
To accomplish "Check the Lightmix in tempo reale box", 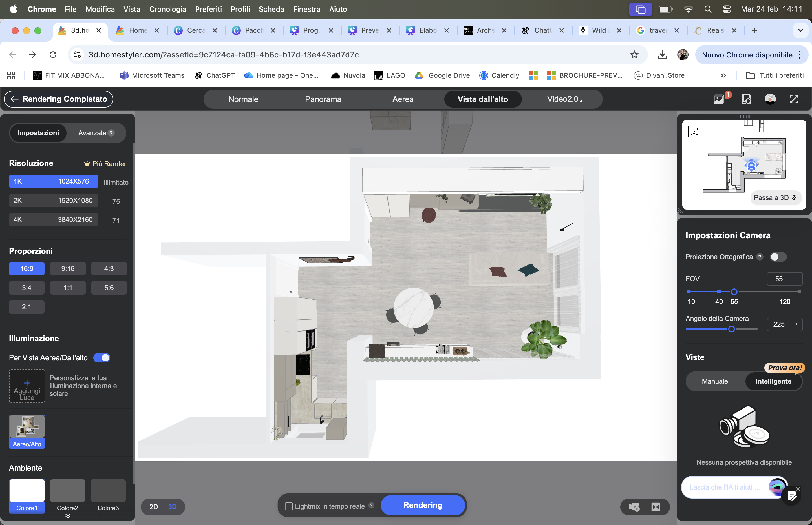I will [x=289, y=506].
